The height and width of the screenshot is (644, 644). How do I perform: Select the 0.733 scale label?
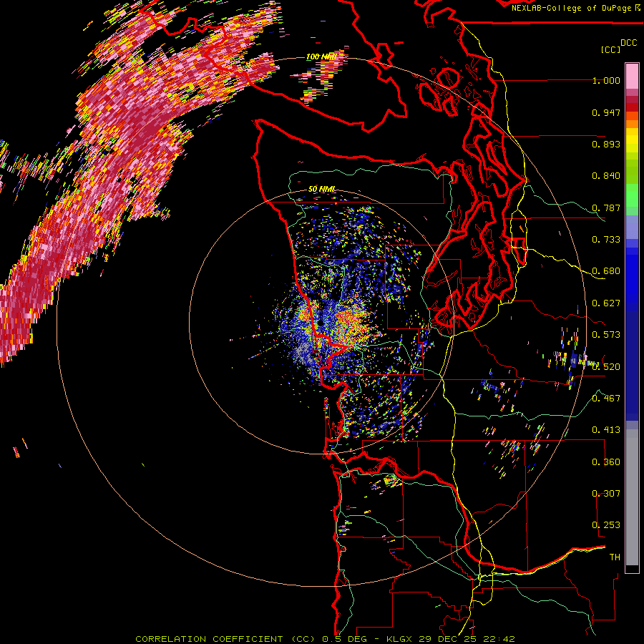coord(606,240)
